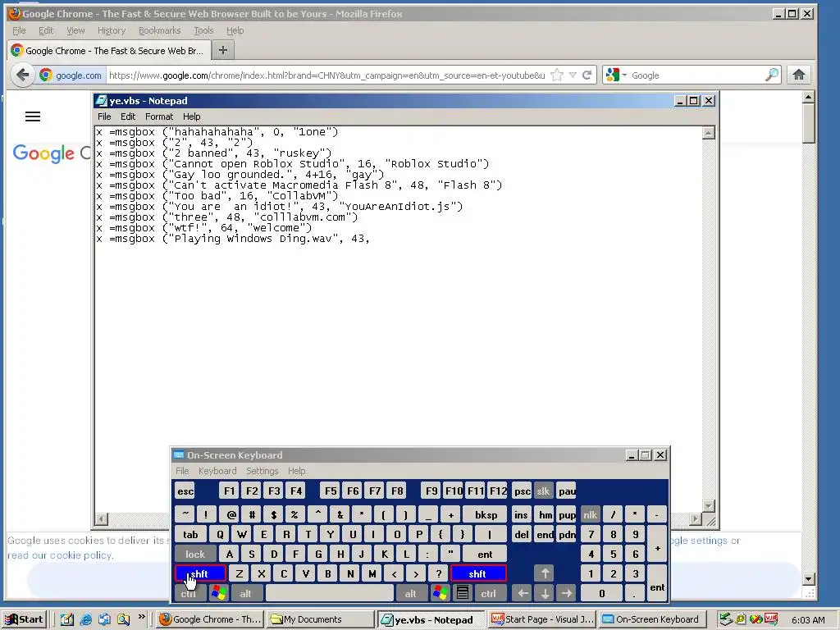Click the Chrome site identity icon beside google.com
Viewport: 840px width, 630px height.
click(46, 75)
